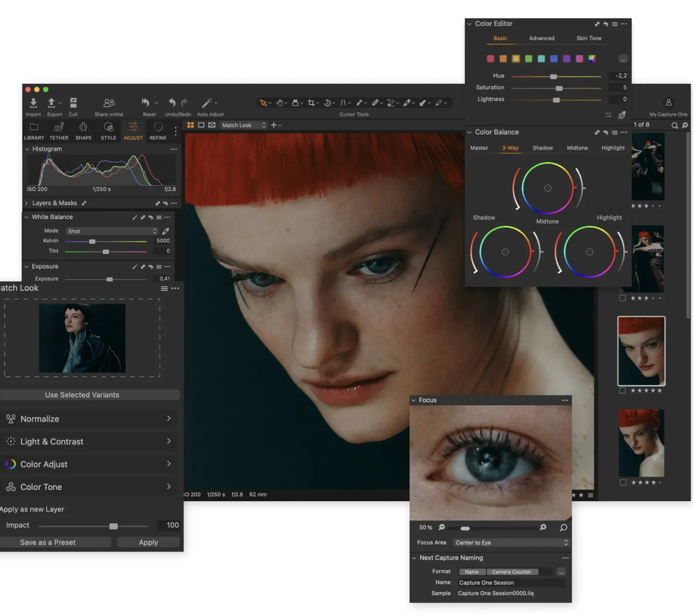
Task: Open the LIBRARY tab
Action: coord(34,131)
